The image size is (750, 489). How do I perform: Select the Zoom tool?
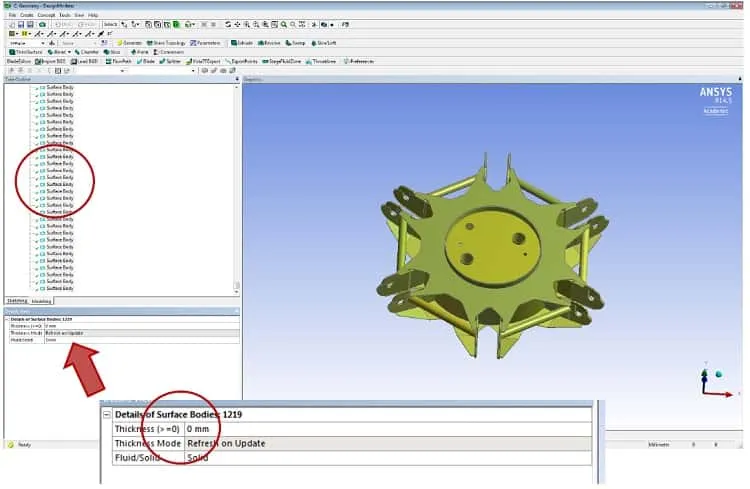point(246,24)
